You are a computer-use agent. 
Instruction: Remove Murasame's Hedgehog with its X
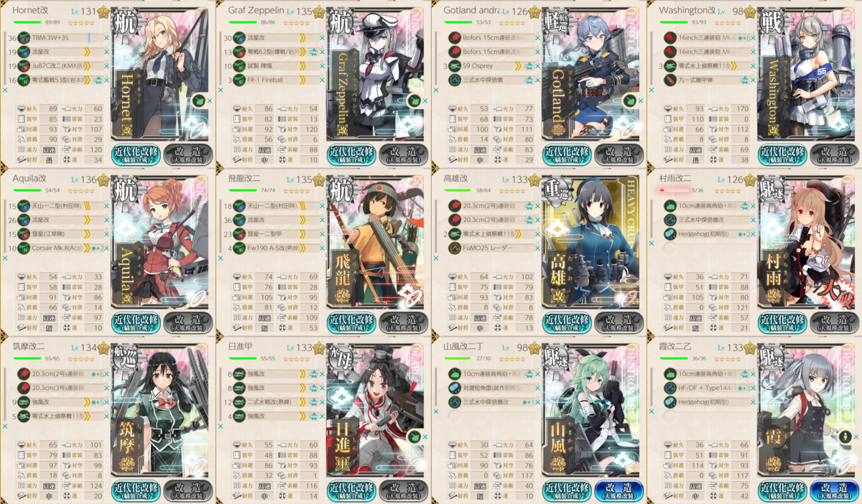pos(753,233)
